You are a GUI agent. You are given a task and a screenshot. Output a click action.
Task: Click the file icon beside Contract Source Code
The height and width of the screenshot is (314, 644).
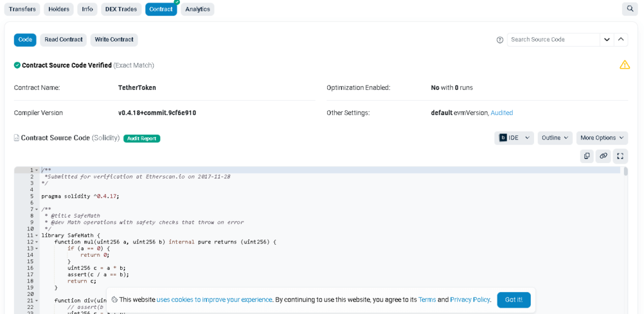[x=16, y=138]
